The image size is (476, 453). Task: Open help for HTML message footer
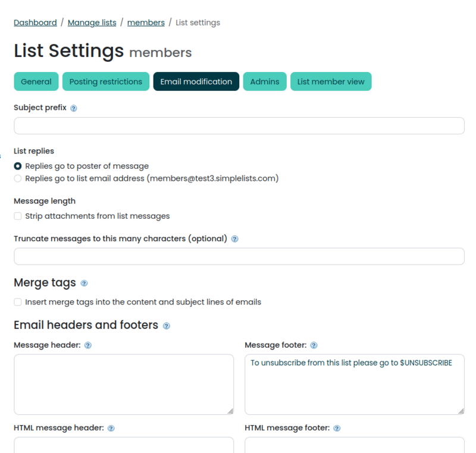coord(337,428)
